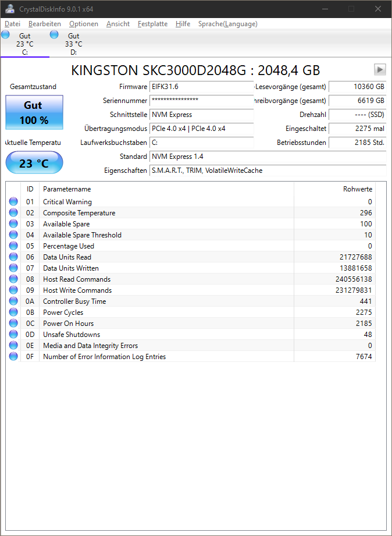This screenshot has width=392, height=536.
Task: Click total writes value 6619 GB
Action: coord(358,101)
